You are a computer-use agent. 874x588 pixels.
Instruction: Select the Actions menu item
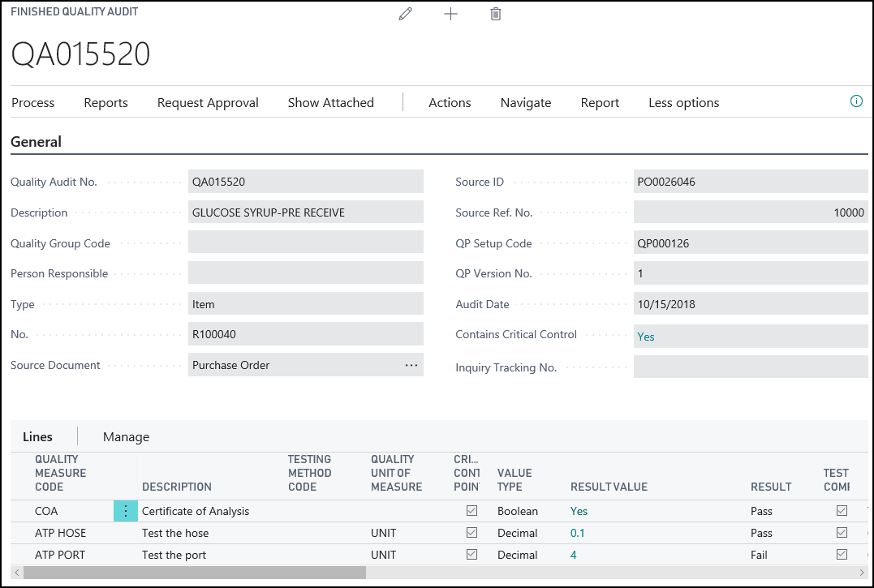450,103
